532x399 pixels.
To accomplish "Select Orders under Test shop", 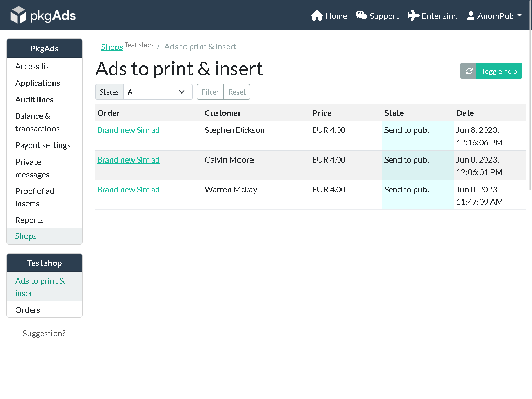I will click(x=28, y=310).
